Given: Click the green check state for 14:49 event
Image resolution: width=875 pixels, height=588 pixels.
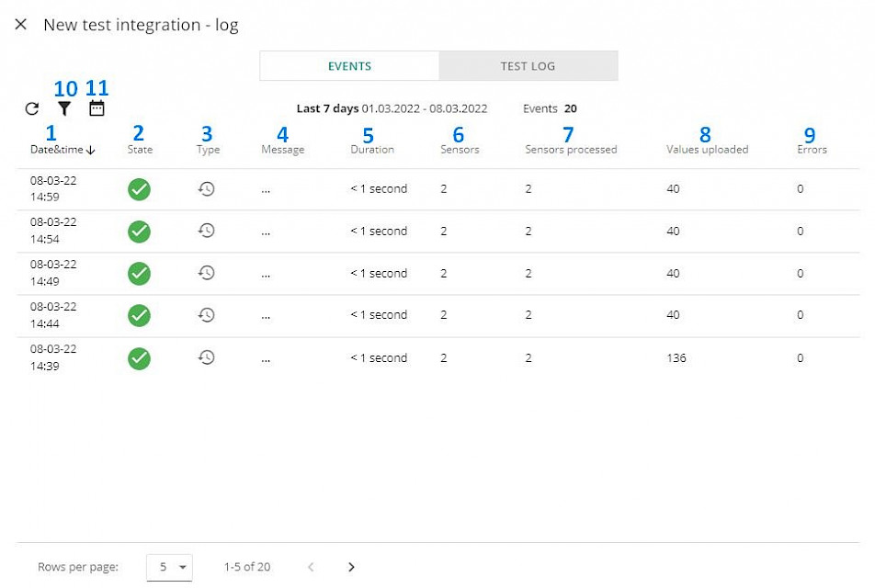Looking at the screenshot, I should pyautogui.click(x=139, y=274).
